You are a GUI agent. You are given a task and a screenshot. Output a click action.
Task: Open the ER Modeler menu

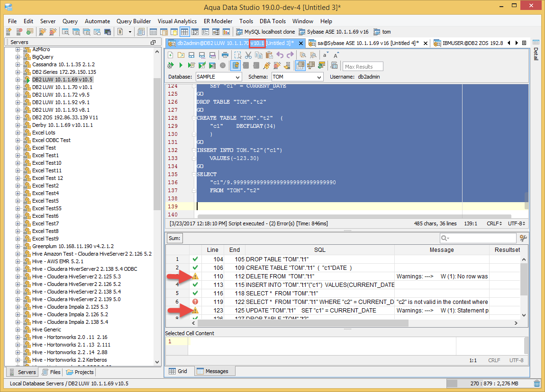(218, 21)
